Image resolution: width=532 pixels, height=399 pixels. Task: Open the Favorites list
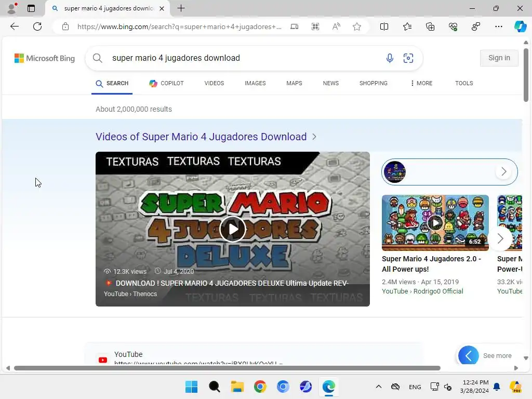pos(407,26)
